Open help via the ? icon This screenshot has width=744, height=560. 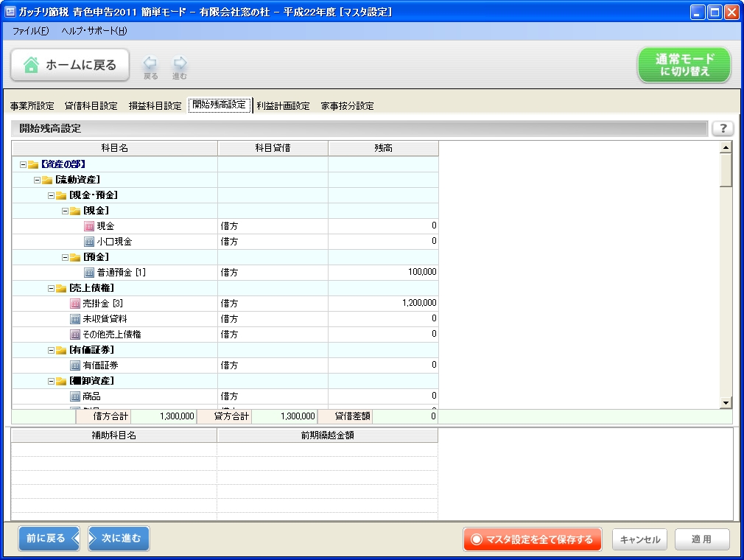point(723,128)
